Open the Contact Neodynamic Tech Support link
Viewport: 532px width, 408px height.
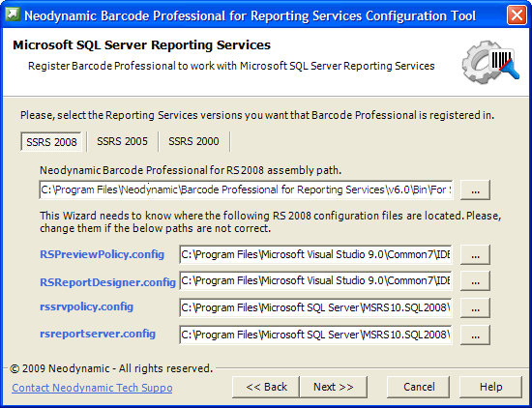92,388
